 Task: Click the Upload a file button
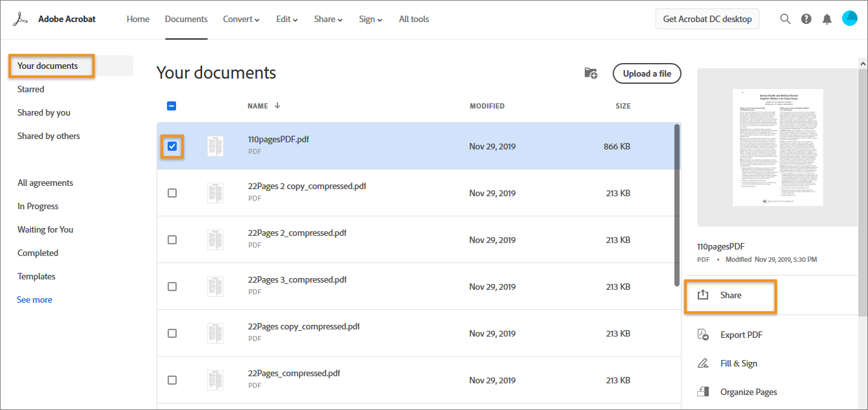point(646,73)
